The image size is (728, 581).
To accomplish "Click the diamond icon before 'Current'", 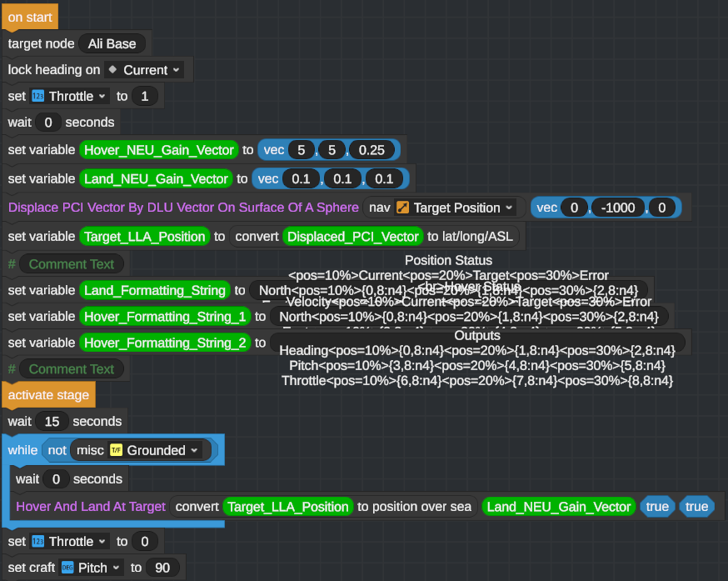I will coord(112,69).
